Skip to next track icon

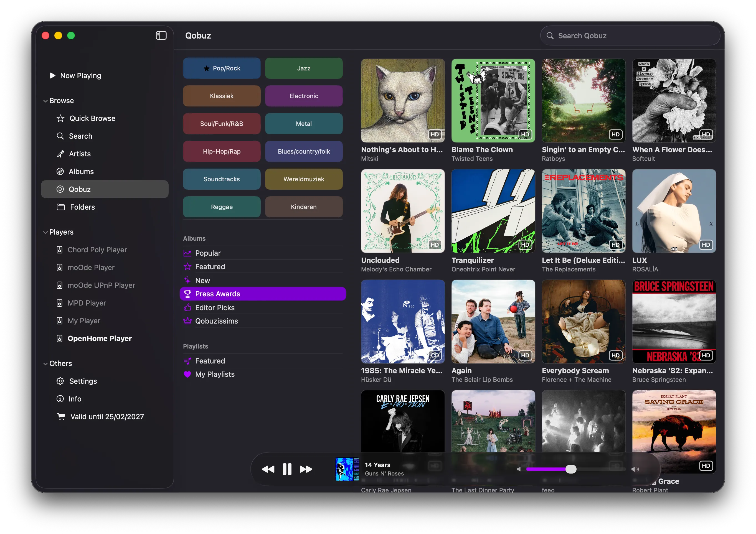306,469
